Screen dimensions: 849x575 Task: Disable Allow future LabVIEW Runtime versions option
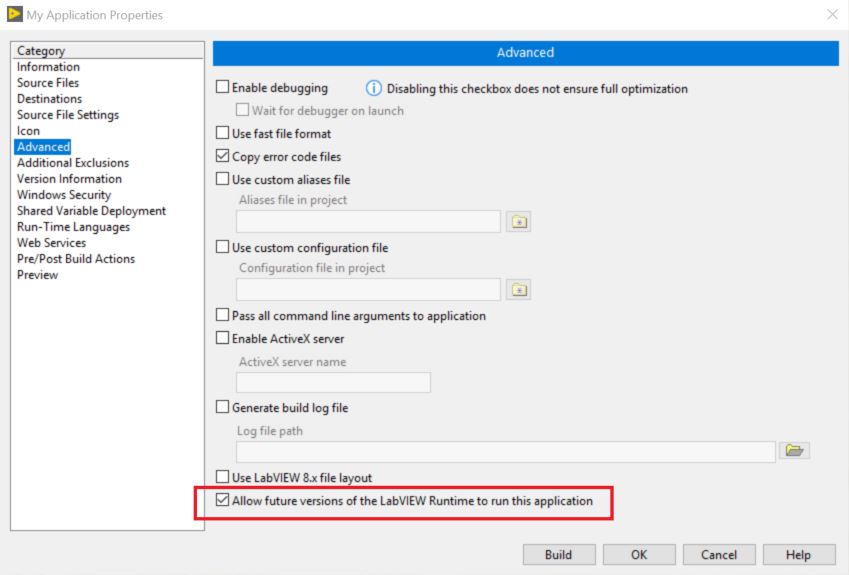coord(223,500)
